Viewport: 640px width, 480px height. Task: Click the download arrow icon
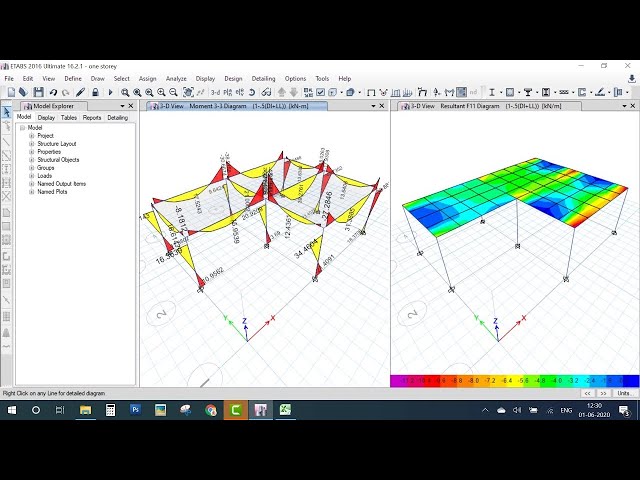pos(632,78)
